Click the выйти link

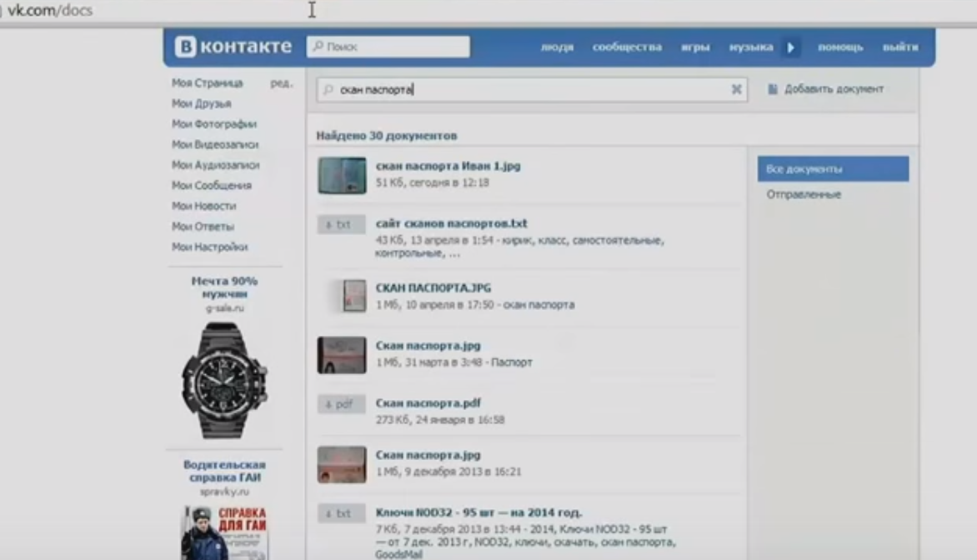[x=900, y=47]
